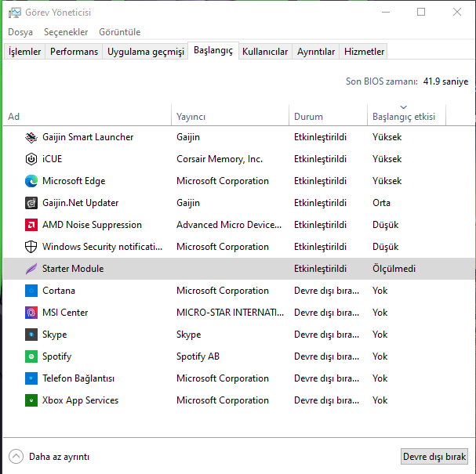Select the Starter Module feather icon
This screenshot has width=476, height=474.
(x=31, y=269)
